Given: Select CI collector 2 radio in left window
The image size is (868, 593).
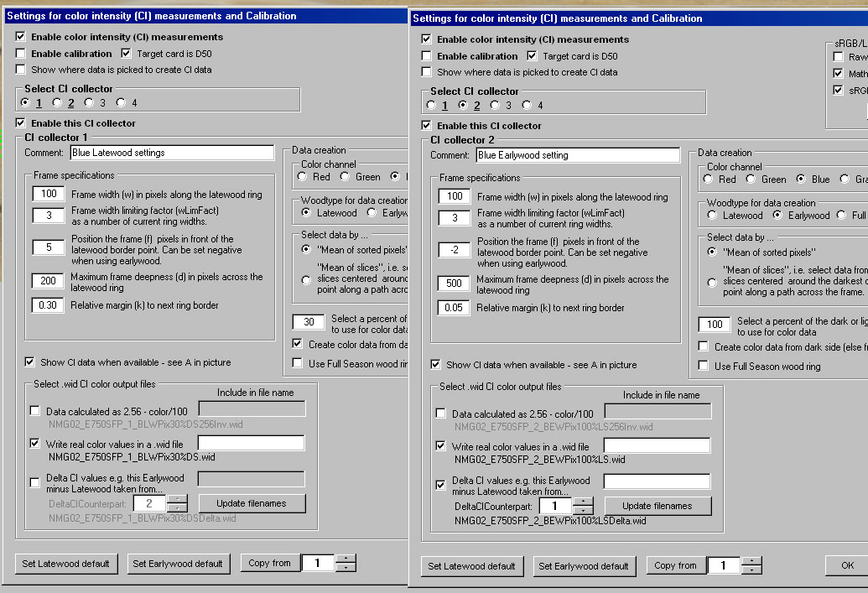Looking at the screenshot, I should coord(57,102).
